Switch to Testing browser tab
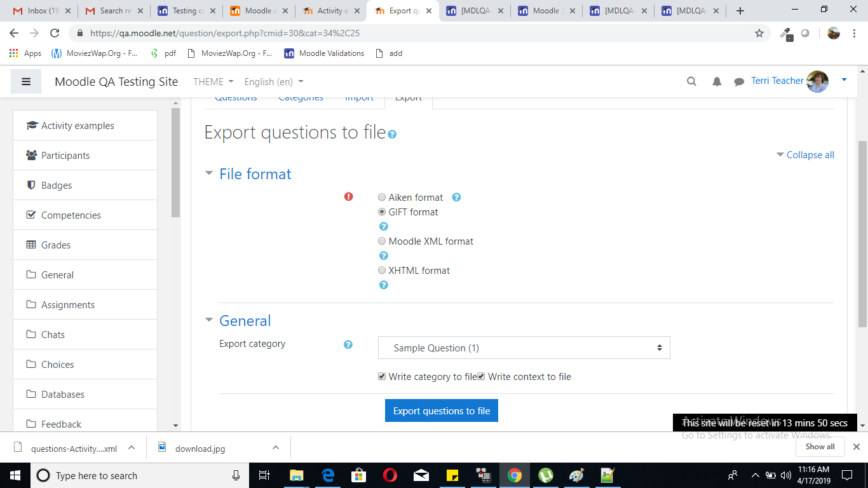This screenshot has height=488, width=868. tap(187, 11)
